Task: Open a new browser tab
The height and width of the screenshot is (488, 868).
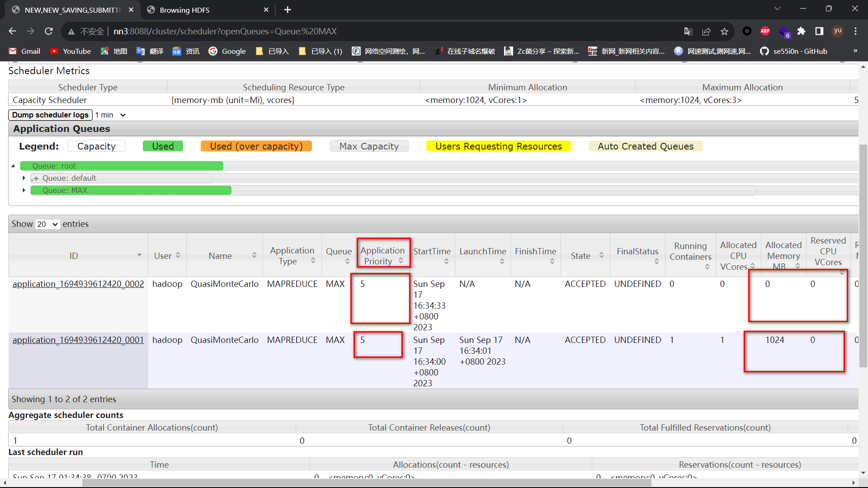Action: (x=288, y=10)
